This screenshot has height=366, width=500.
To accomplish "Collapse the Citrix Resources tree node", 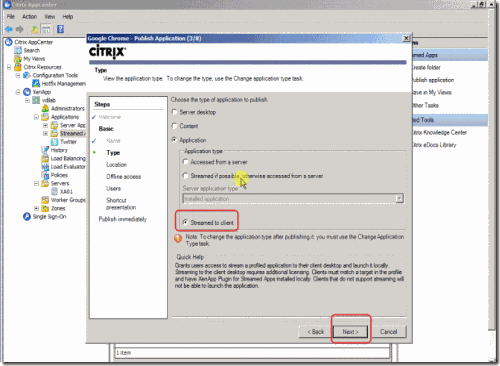I will [x=9, y=67].
